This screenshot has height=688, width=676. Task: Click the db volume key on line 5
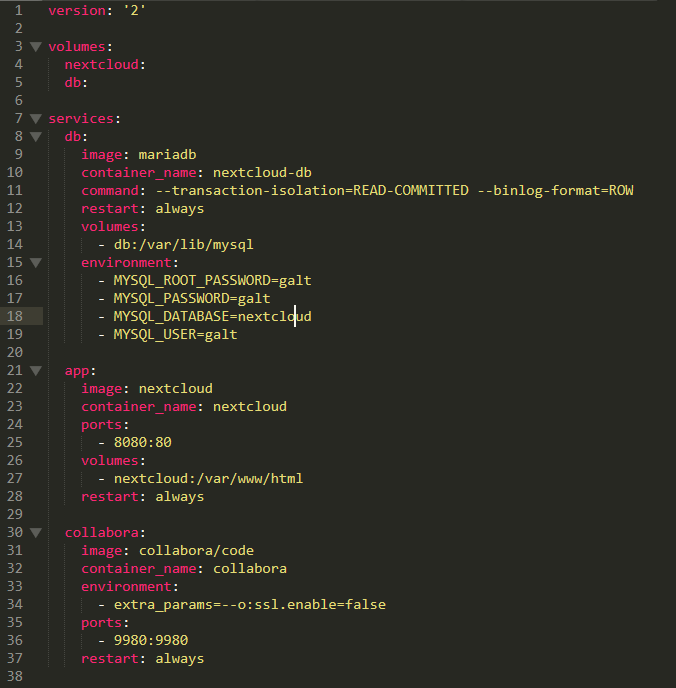73,82
